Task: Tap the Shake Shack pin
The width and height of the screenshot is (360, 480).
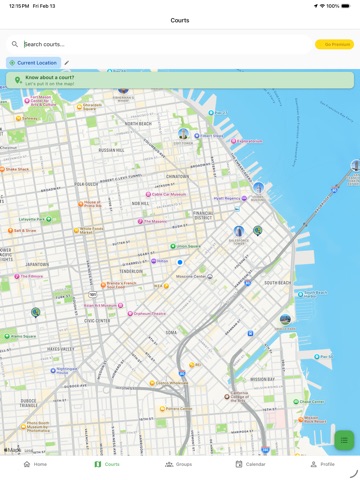Action: click(x=2, y=169)
